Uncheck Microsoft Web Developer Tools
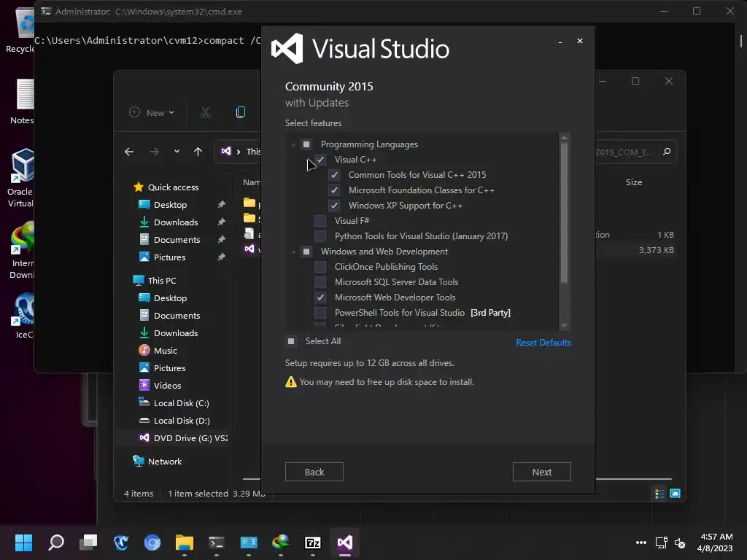The image size is (747, 560). [x=321, y=297]
